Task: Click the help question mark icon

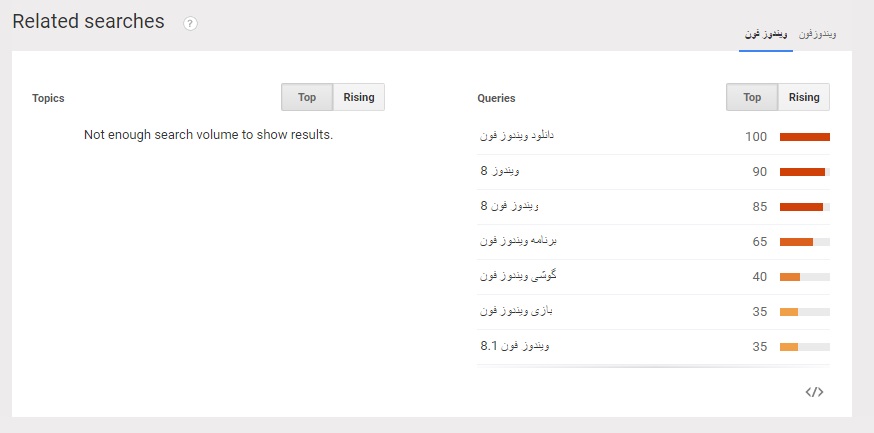Action: click(x=190, y=24)
